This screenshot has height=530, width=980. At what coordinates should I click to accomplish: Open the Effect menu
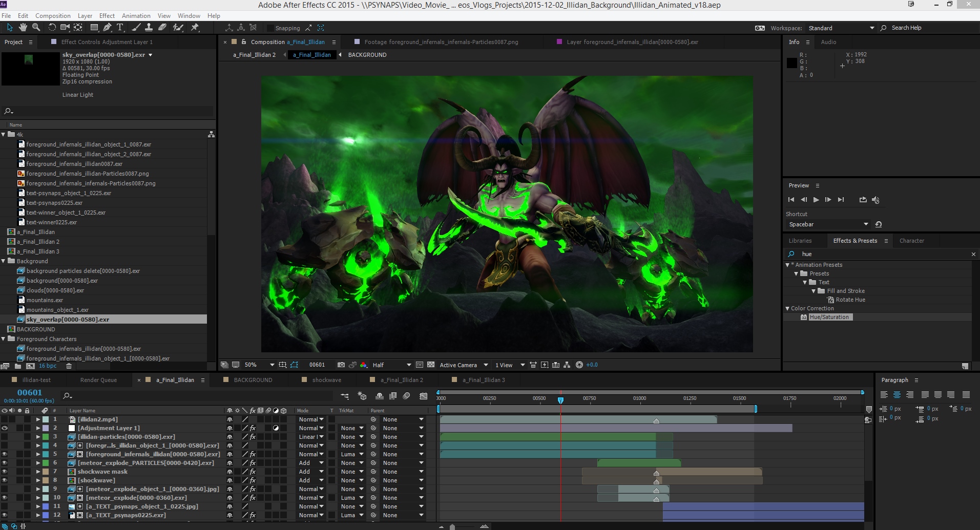pyautogui.click(x=107, y=15)
